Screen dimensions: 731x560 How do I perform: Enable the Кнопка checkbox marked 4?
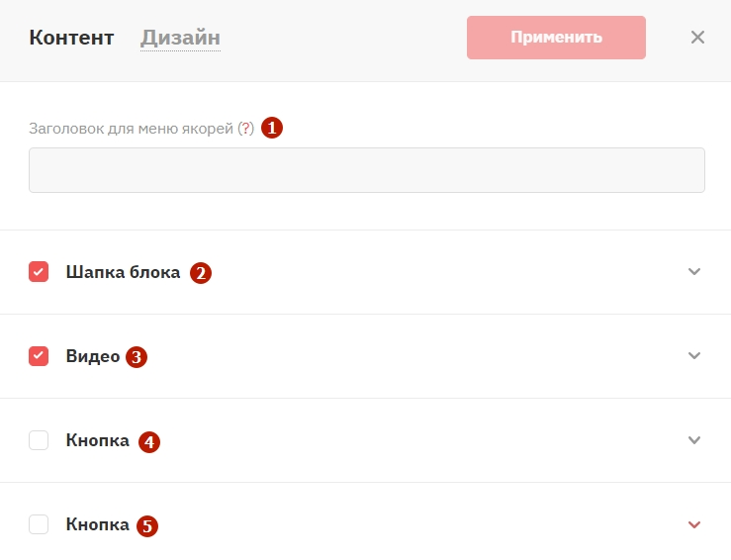point(39,440)
